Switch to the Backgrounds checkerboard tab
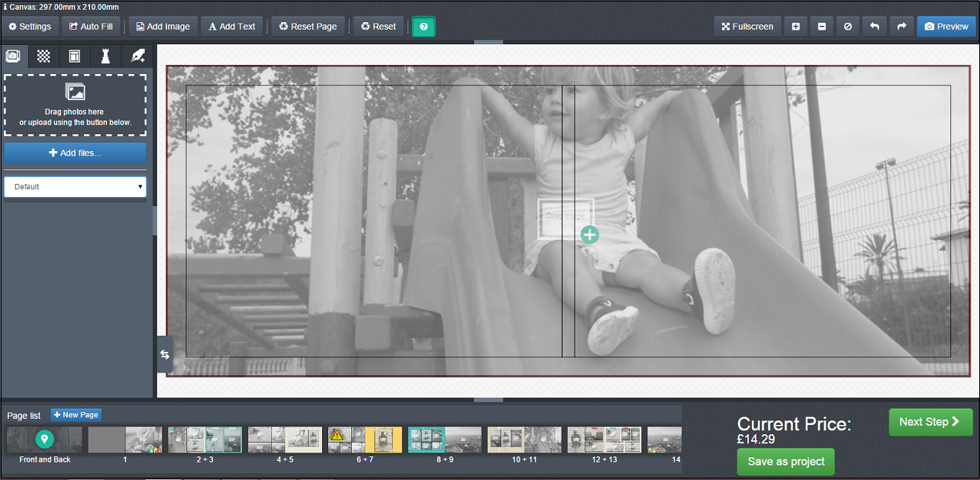This screenshot has width=980, height=480. [44, 56]
